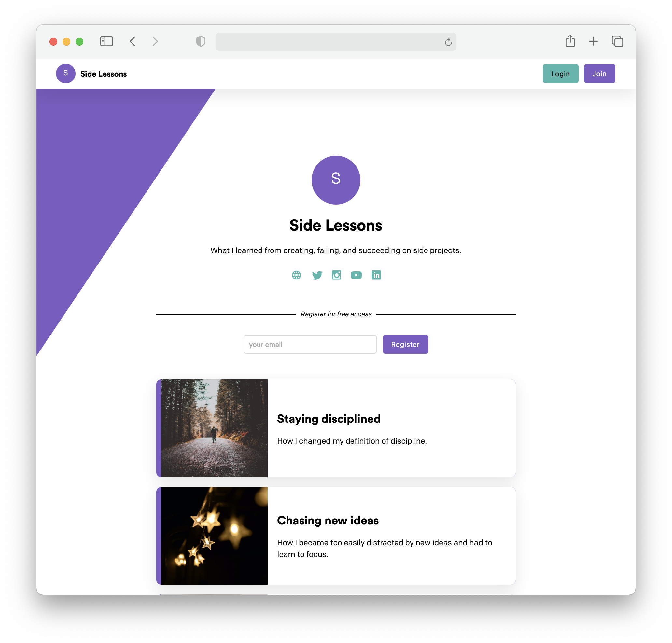672x643 pixels.
Task: Open the privacy shield icon
Action: point(200,41)
